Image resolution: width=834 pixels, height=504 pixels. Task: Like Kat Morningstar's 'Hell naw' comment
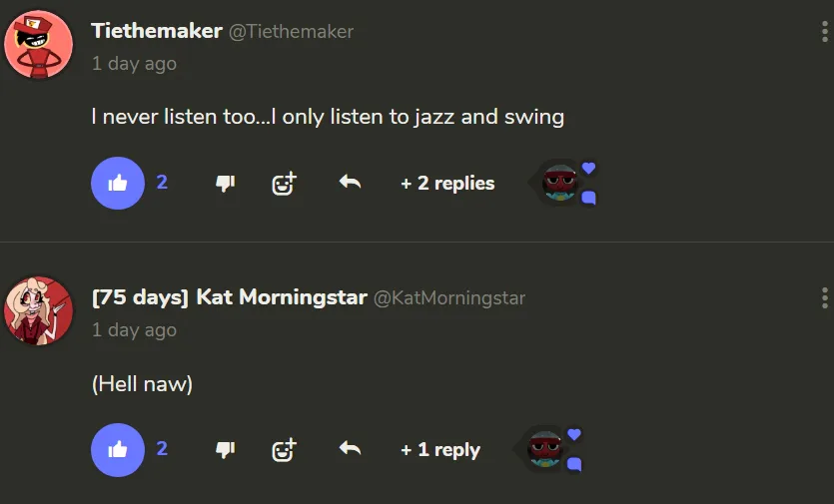[x=118, y=450]
